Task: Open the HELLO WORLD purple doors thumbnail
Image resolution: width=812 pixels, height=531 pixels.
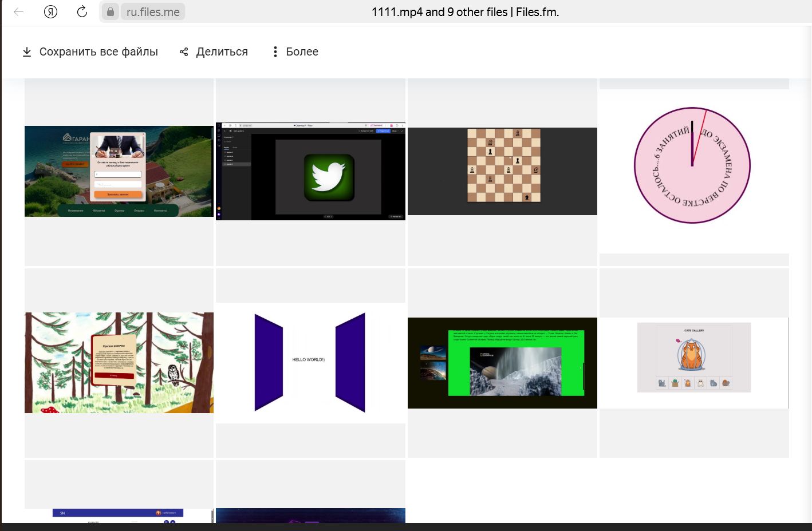Action: tap(310, 363)
